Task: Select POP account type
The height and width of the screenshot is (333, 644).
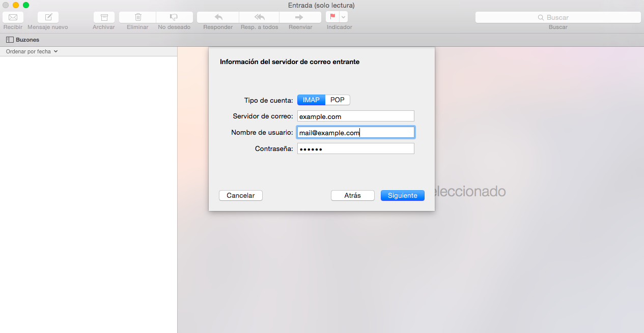Action: pyautogui.click(x=338, y=100)
